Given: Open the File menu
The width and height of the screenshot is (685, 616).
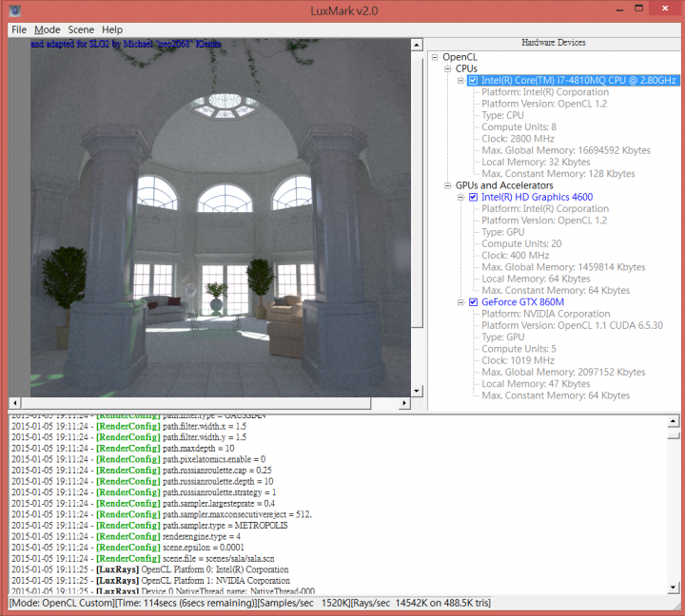Looking at the screenshot, I should (19, 29).
